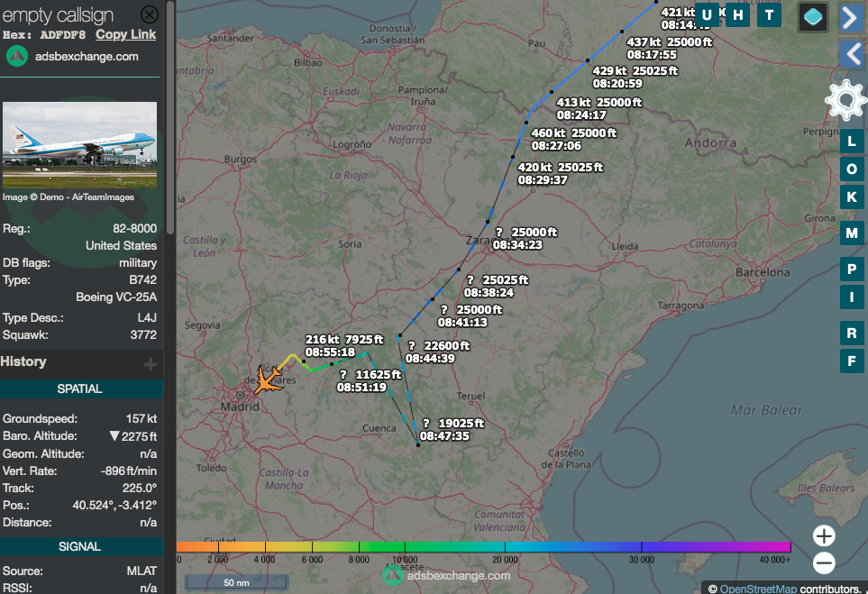The height and width of the screenshot is (594, 868).
Task: Click the 30 000 altitude legend label
Action: tap(642, 560)
